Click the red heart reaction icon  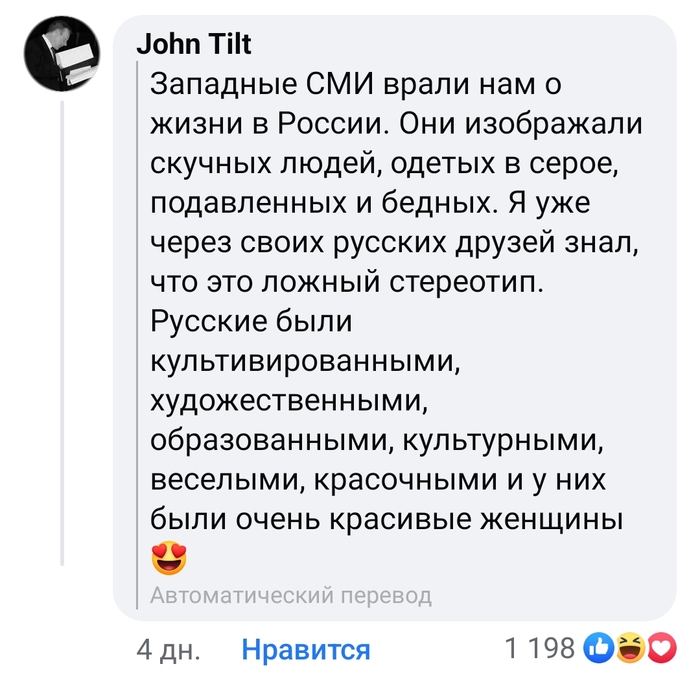(660, 650)
